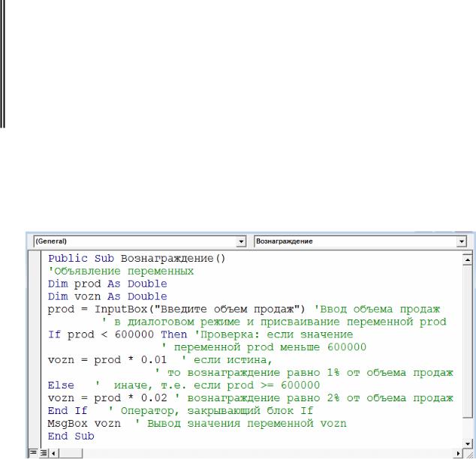Place cursor on 'Public Sub Вознаграждение()' line
The width and height of the screenshot is (476, 459).
point(137,259)
